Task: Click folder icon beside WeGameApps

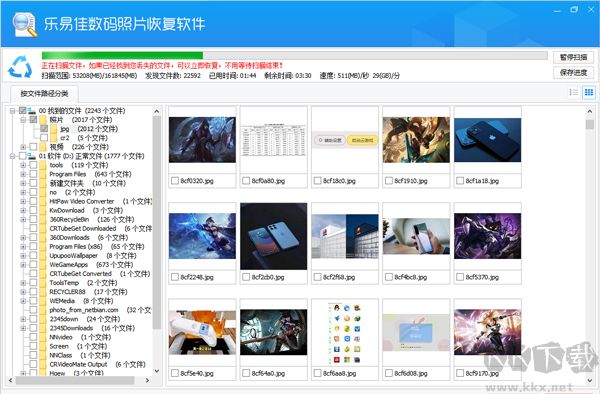Action: click(43, 265)
